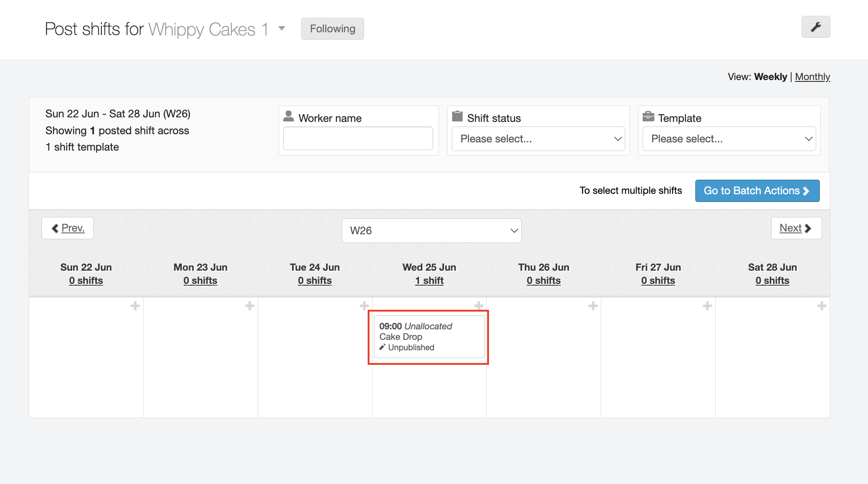Screen dimensions: 868x484
Task: Open the Shift status dropdown
Action: [x=538, y=139]
